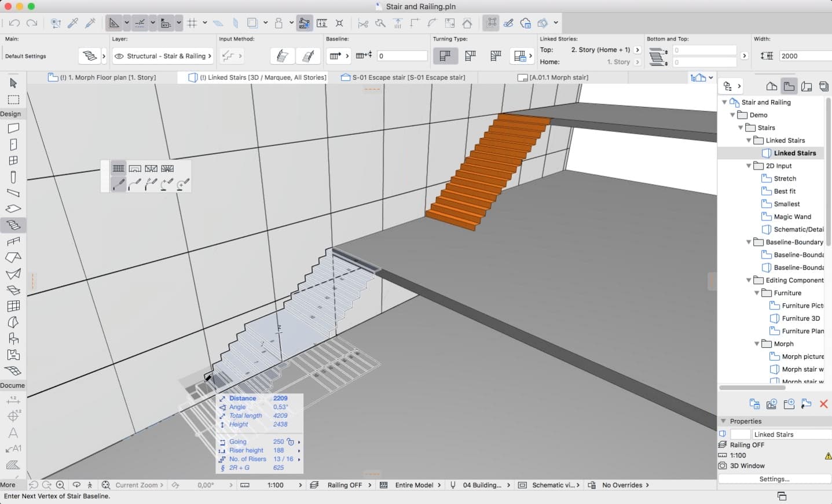Click the Stair tool in the toolbox
Image resolution: width=832 pixels, height=504 pixels.
coord(13,225)
